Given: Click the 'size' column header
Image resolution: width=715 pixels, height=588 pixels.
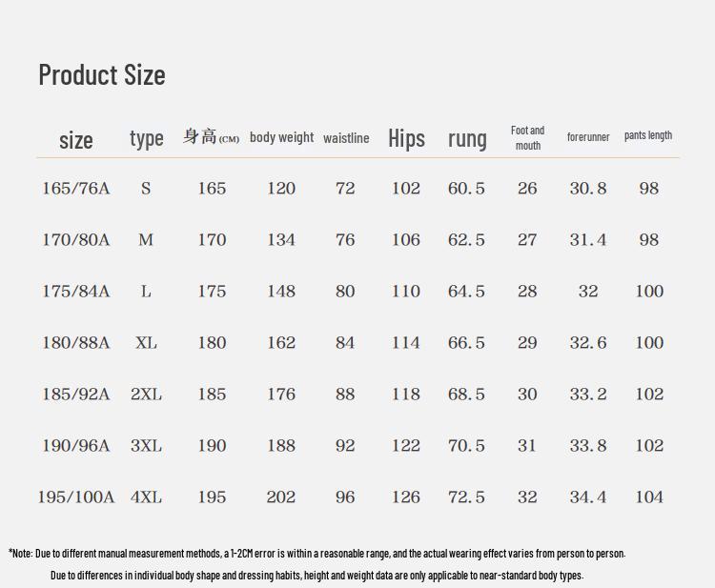Looking at the screenshot, I should [x=76, y=140].
